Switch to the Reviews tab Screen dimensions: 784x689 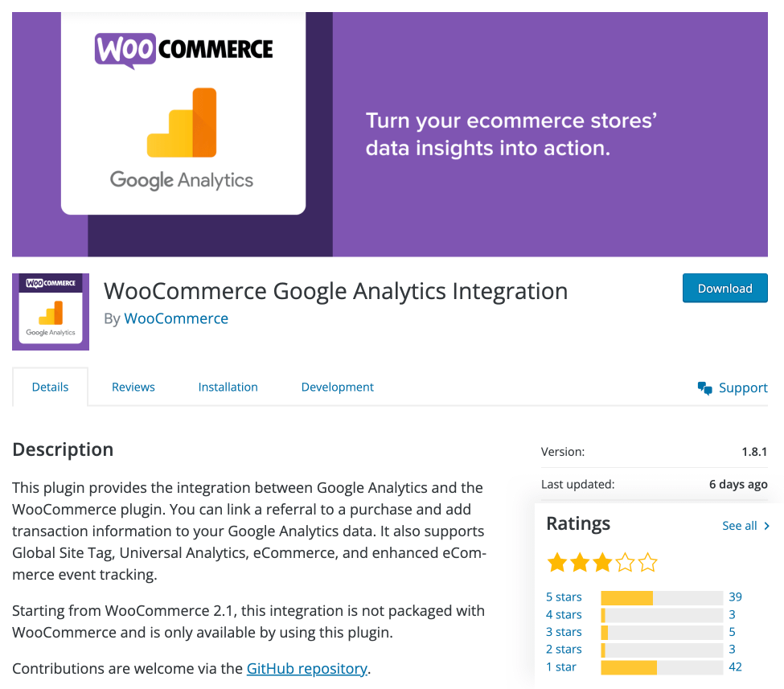[x=133, y=387]
